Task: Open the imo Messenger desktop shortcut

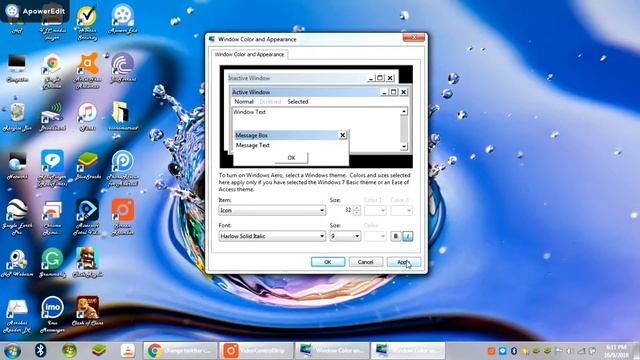Action: pyautogui.click(x=52, y=315)
